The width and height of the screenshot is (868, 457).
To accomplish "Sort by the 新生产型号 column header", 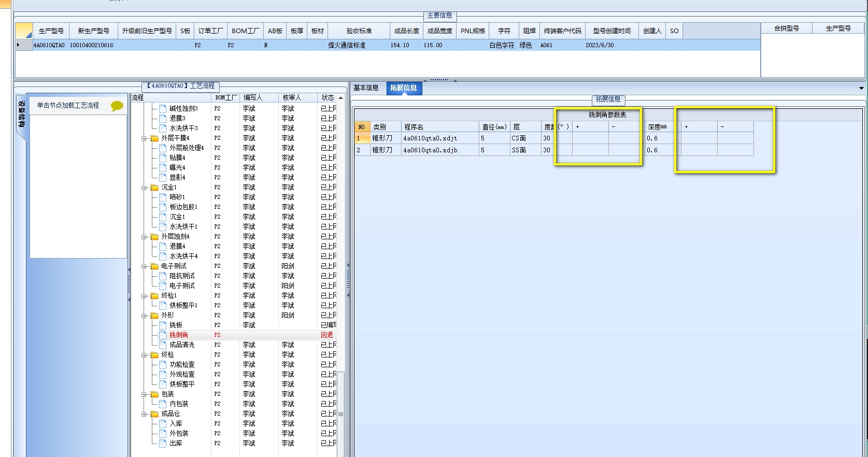I will click(x=93, y=31).
